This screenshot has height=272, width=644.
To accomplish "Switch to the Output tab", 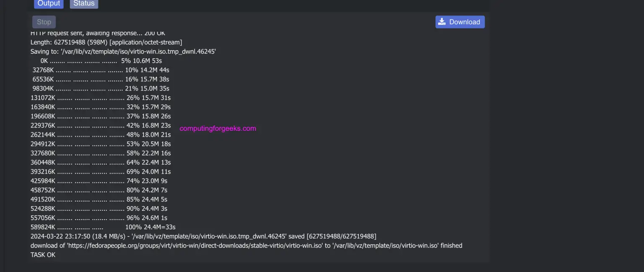I will [x=49, y=3].
